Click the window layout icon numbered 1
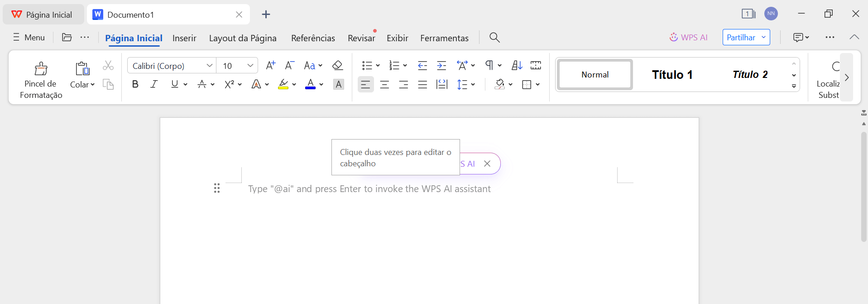Image resolution: width=868 pixels, height=304 pixels. tap(748, 14)
